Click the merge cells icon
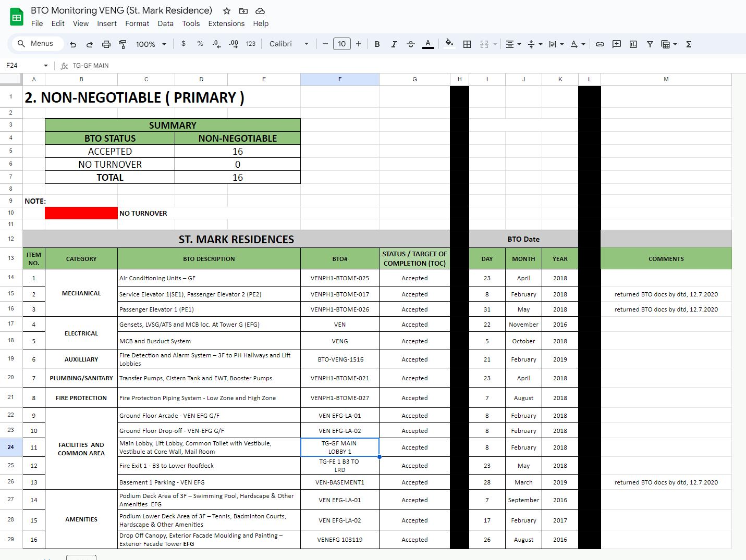 (x=484, y=44)
